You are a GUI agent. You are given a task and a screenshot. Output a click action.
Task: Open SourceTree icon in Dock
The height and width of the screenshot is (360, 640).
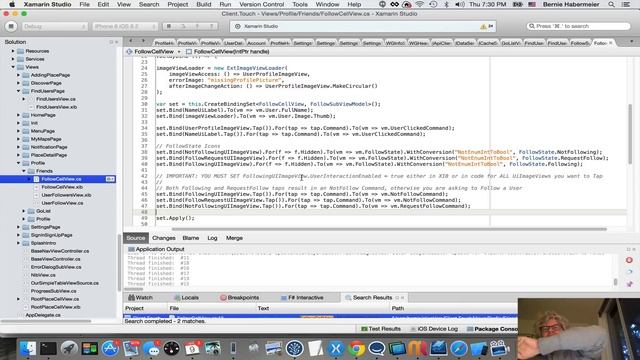click(x=295, y=348)
